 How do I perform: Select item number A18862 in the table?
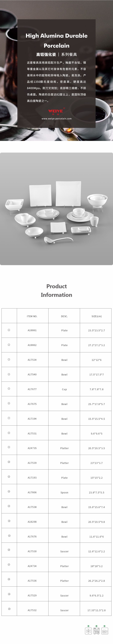[x=32, y=345]
